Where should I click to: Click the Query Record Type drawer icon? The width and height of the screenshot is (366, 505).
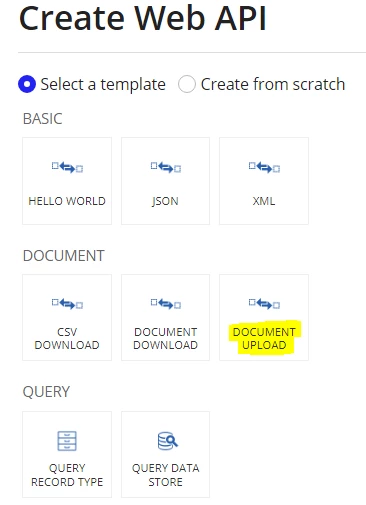(x=67, y=441)
